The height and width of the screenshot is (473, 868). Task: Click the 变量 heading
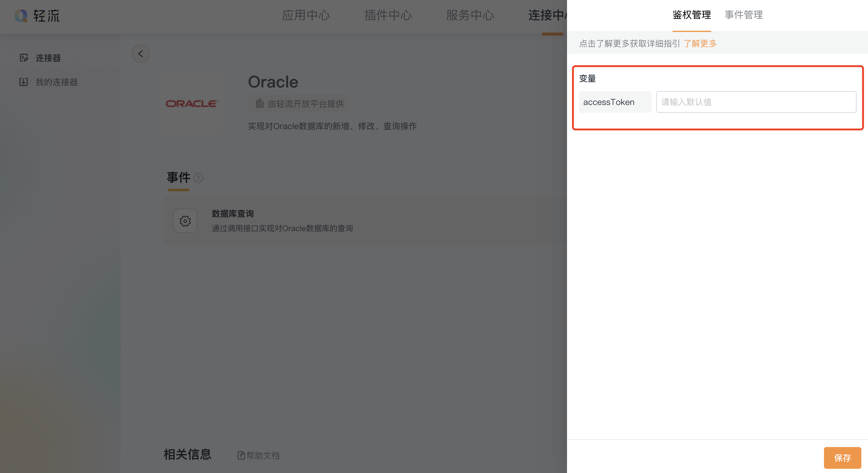(587, 78)
